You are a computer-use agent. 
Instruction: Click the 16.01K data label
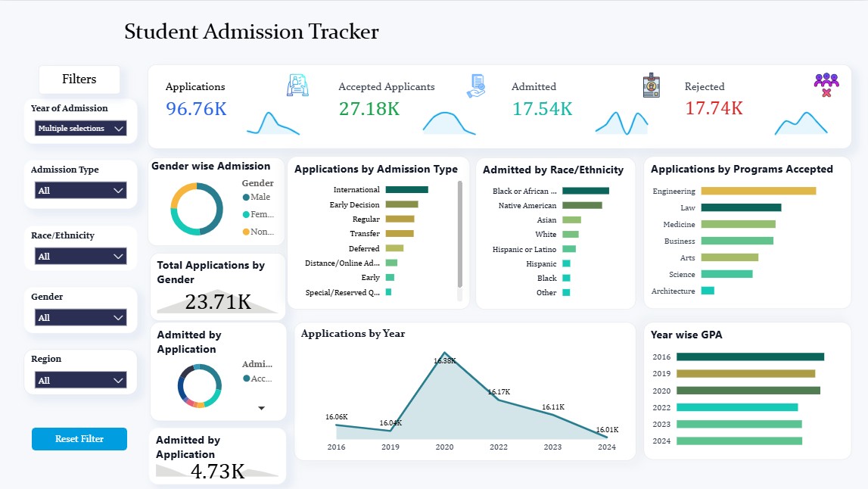coord(607,430)
